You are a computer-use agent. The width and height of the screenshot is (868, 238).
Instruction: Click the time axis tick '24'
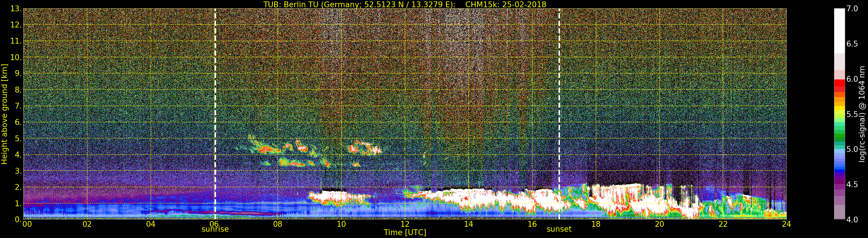(x=786, y=224)
